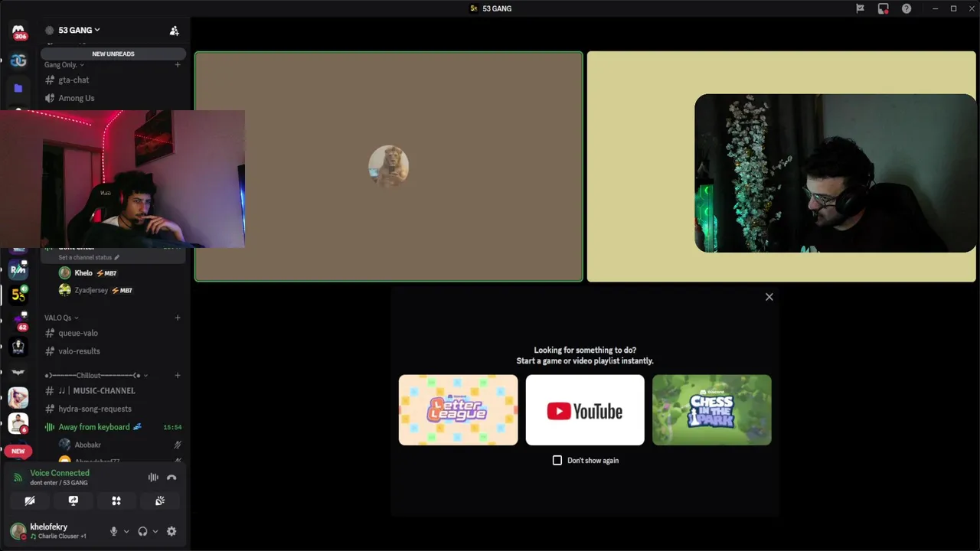Click the edit pencil next to Set a channel status
Viewport: 980px width, 551px height.
[117, 257]
